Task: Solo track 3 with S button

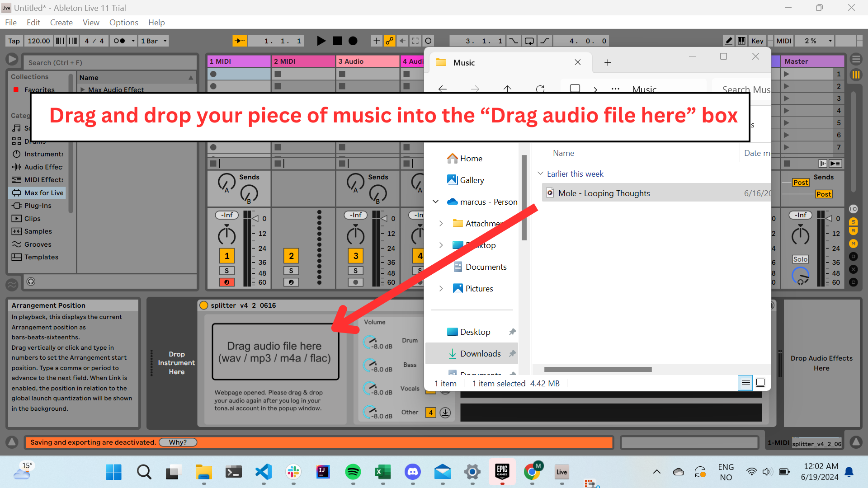Action: (x=356, y=271)
